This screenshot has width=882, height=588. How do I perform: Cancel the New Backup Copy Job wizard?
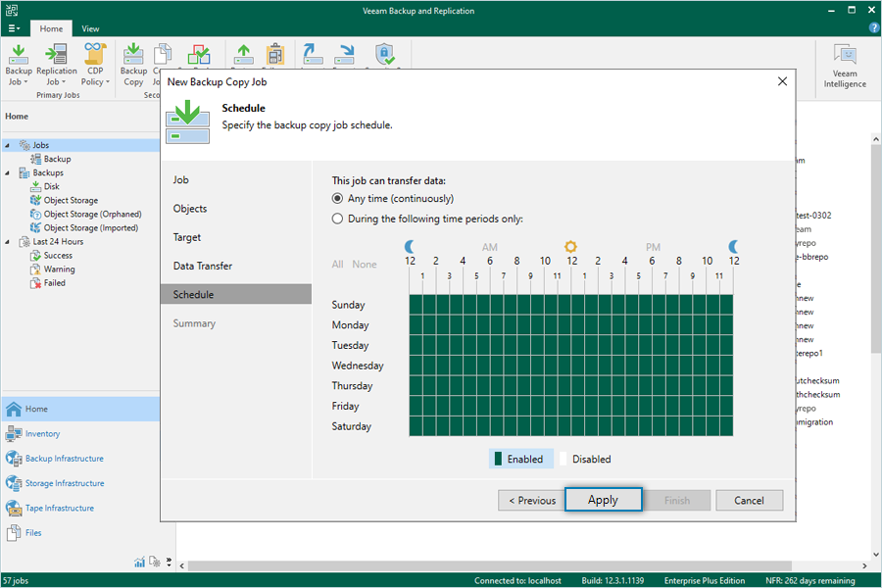coord(750,500)
